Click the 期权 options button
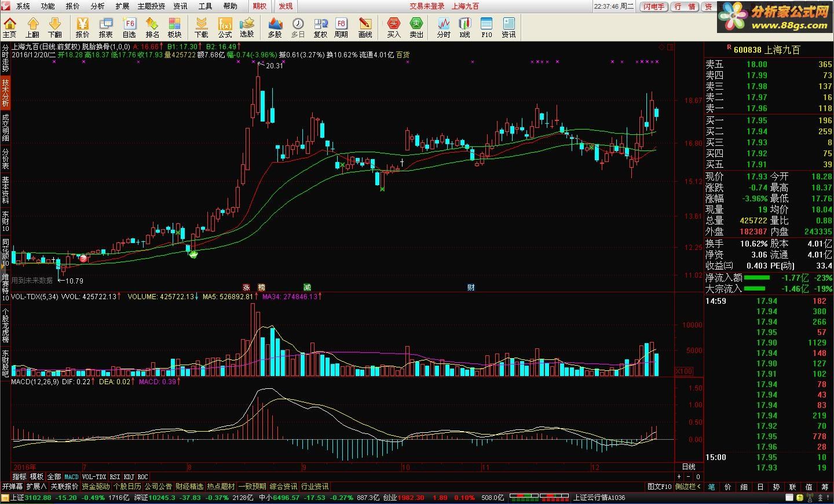The height and width of the screenshot is (504, 834). coord(260,6)
